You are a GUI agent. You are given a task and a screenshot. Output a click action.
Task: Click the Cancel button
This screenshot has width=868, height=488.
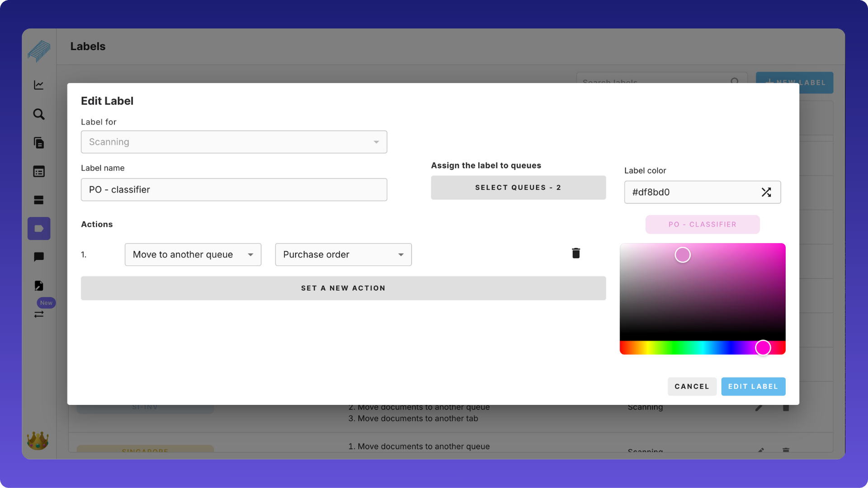pyautogui.click(x=692, y=386)
